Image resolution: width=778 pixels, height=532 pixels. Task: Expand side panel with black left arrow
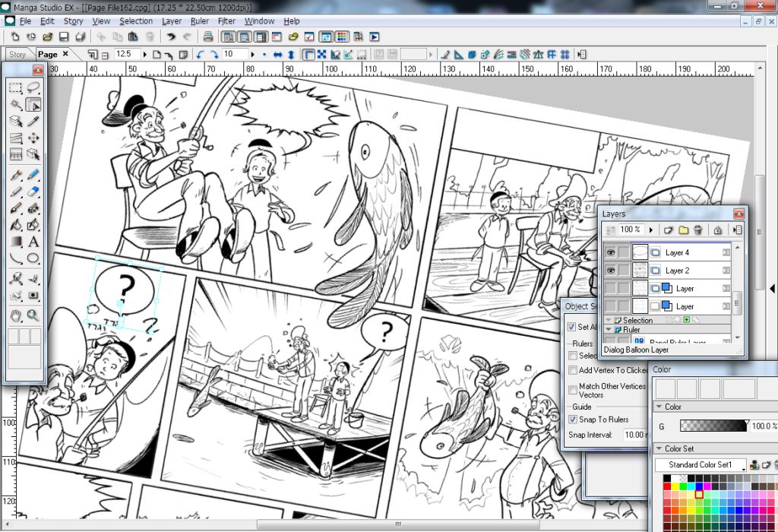click(772, 288)
